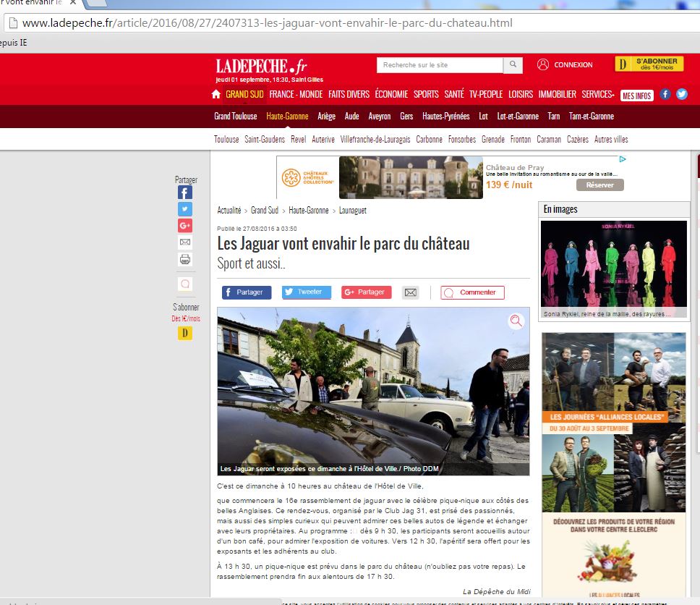Viewport: 700px width, 605px height.
Task: Click the AdChoices icon on château ad
Action: 623,159
